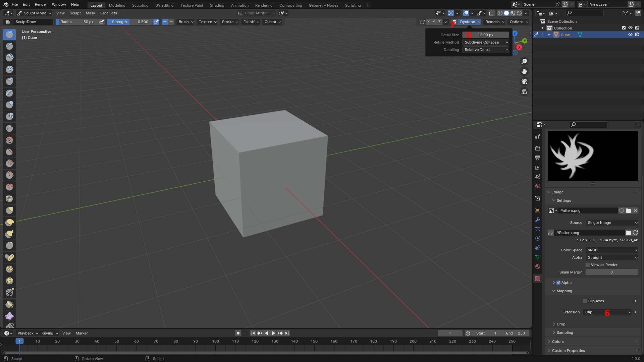
Task: Switch to the Sculpting workspace tab
Action: (140, 5)
